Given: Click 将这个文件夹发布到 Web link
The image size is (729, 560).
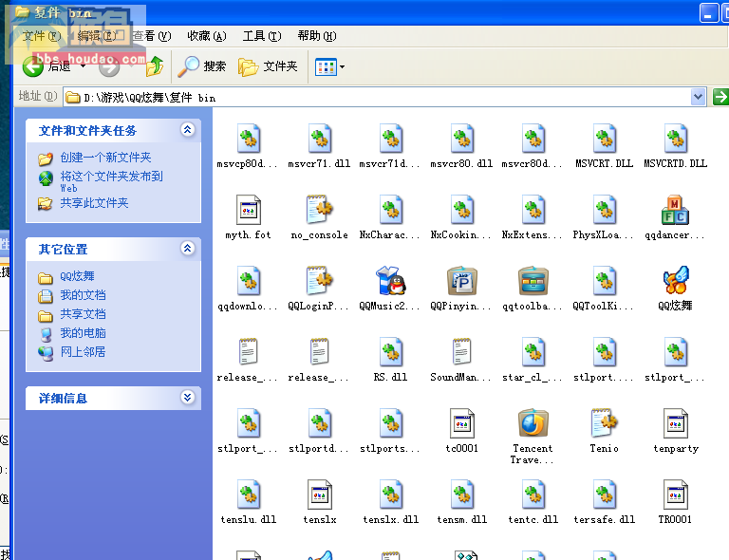Looking at the screenshot, I should tap(112, 181).
